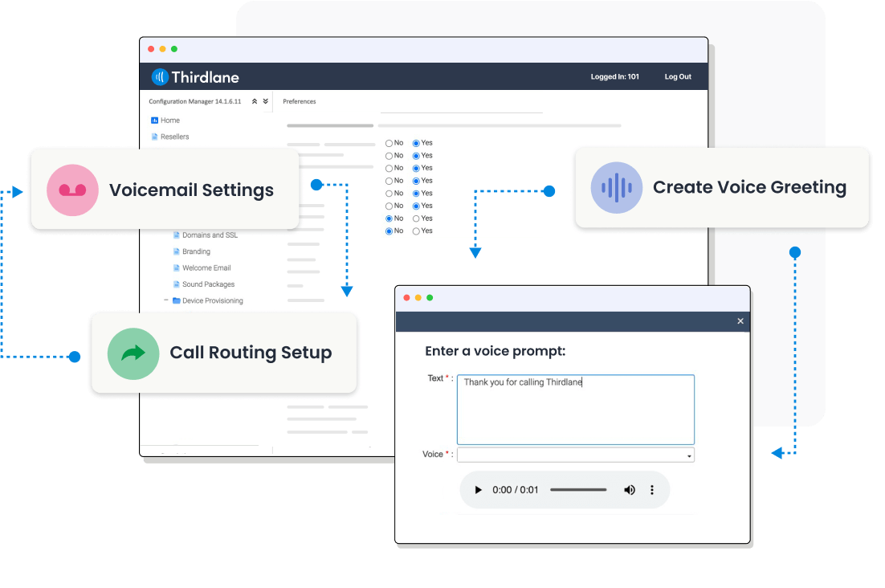Screen dimensions: 885x588
Task: Collapse all tree items with double-up chevron
Action: pos(255,101)
